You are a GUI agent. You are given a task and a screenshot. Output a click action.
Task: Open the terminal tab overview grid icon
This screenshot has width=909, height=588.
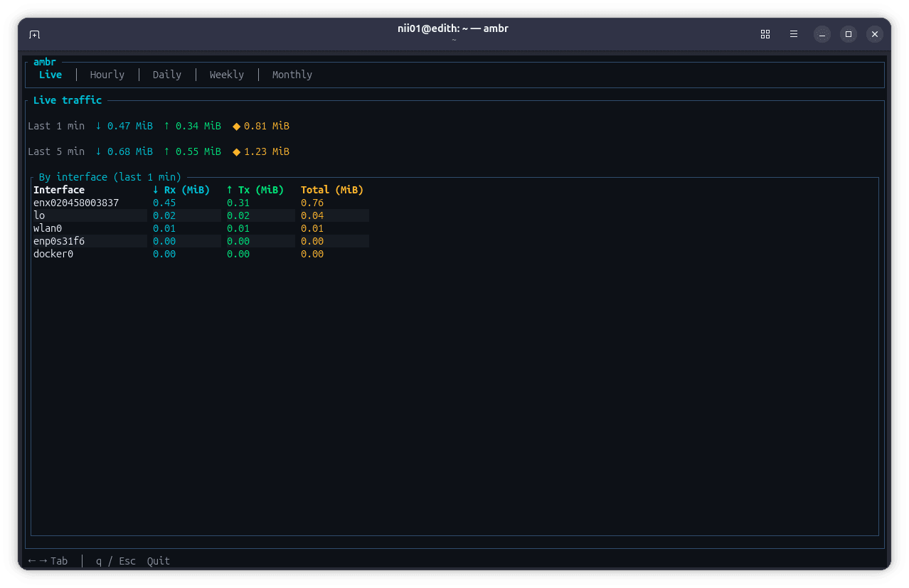coord(765,34)
